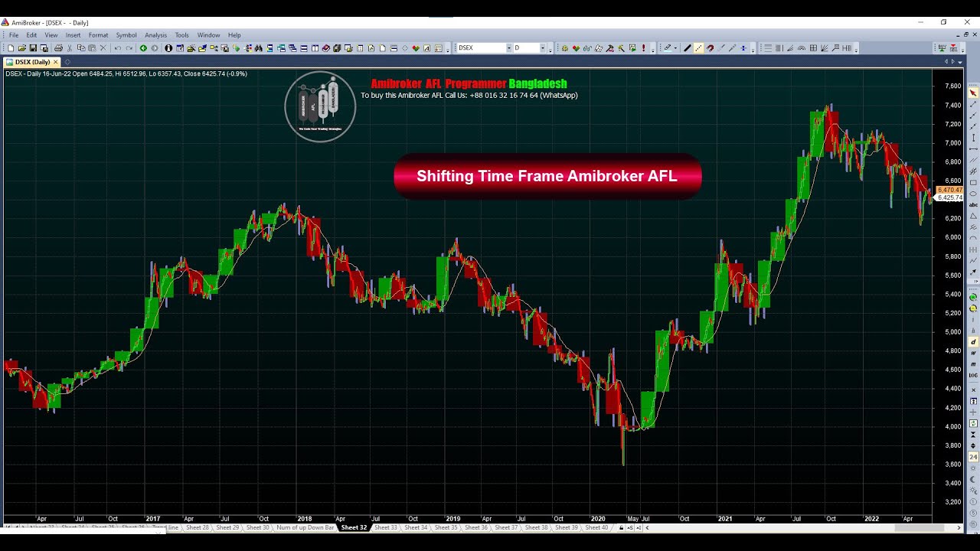The width and height of the screenshot is (980, 551).
Task: Click the horizontal chart scrollbar thumb
Action: coord(919,527)
